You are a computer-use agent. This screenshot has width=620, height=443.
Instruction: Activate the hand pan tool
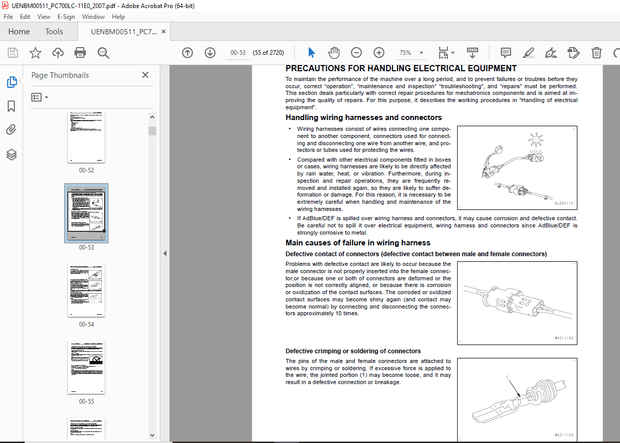[334, 53]
